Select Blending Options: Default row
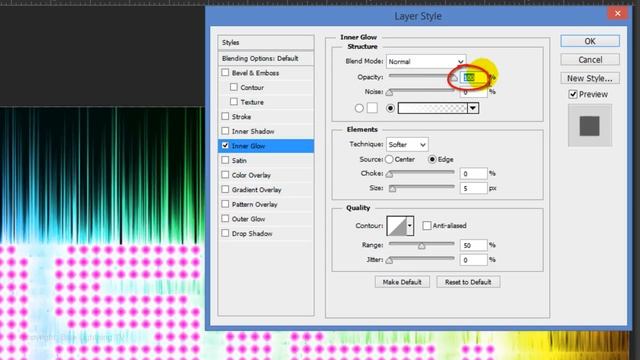 266,58
